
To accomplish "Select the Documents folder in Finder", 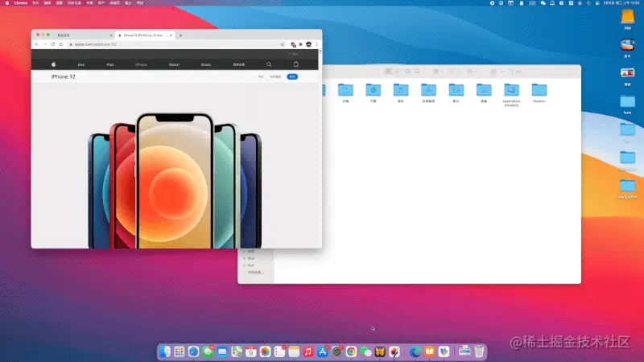I will pos(345,93).
